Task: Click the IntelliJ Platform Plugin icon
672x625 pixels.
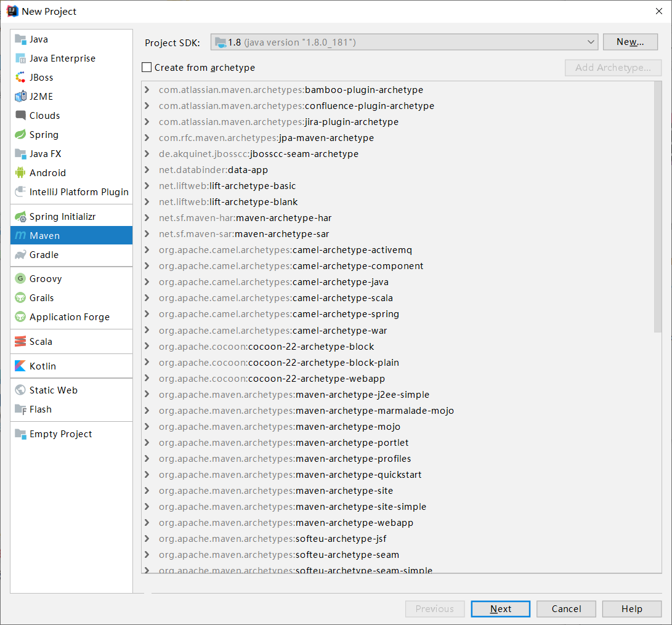Action: [20, 192]
